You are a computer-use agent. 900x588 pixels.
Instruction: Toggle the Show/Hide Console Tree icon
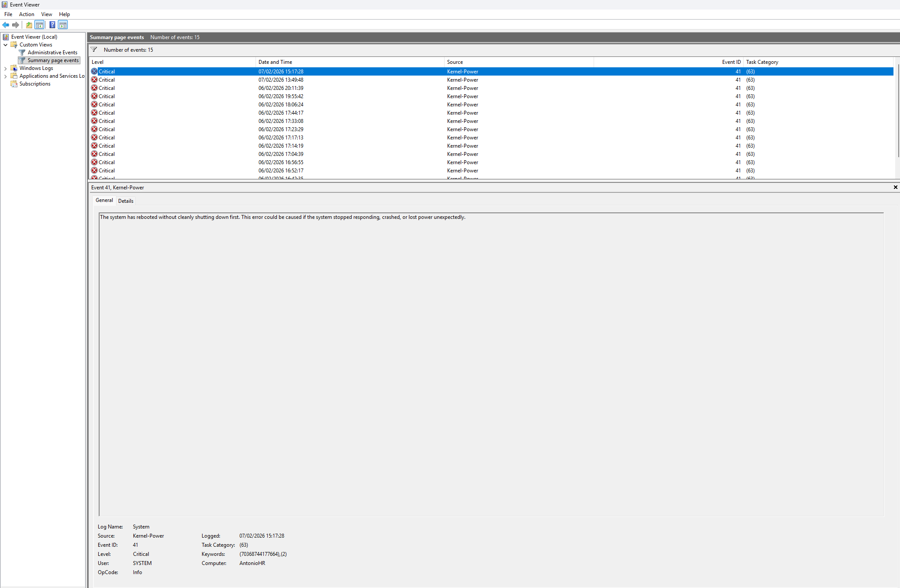pyautogui.click(x=40, y=25)
